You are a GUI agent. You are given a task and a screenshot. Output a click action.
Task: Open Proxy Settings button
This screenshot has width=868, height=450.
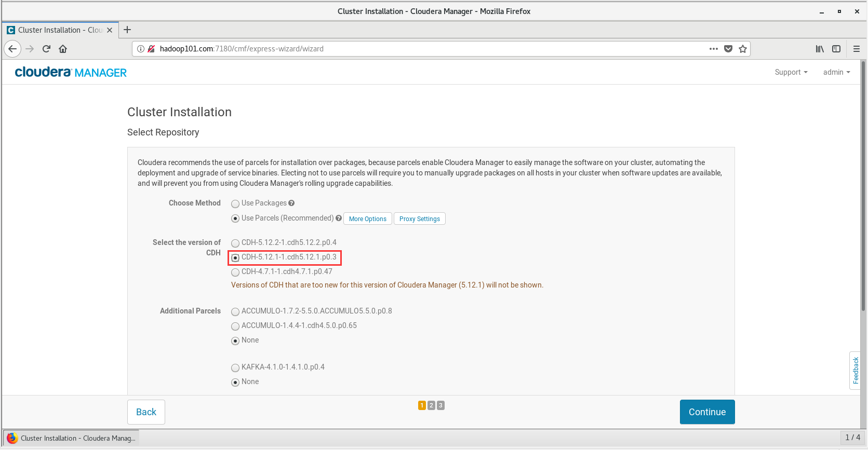tap(420, 219)
